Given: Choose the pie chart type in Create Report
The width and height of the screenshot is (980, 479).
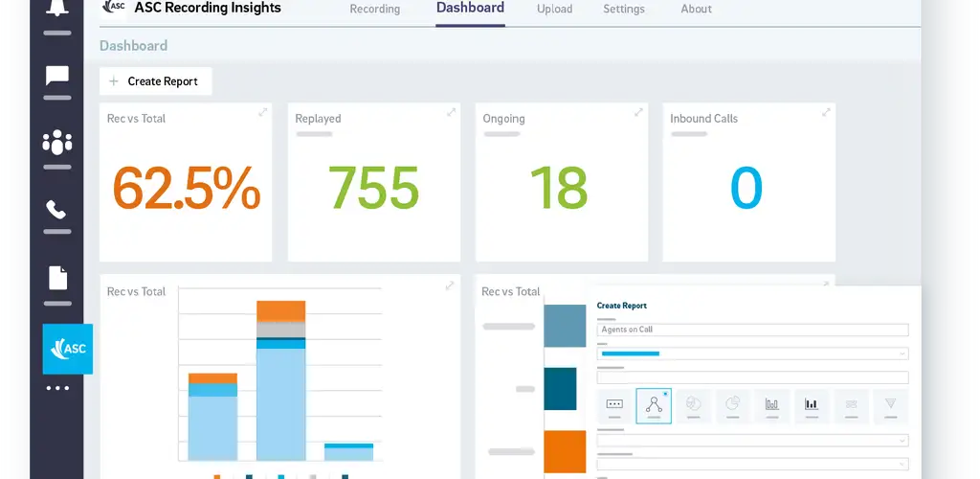Looking at the screenshot, I should pyautogui.click(x=732, y=405).
